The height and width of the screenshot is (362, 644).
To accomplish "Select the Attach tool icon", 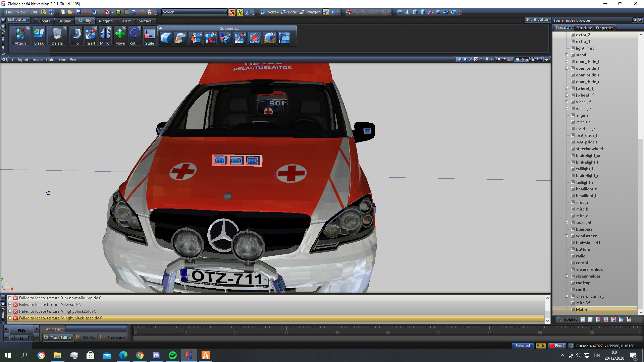I will (20, 34).
